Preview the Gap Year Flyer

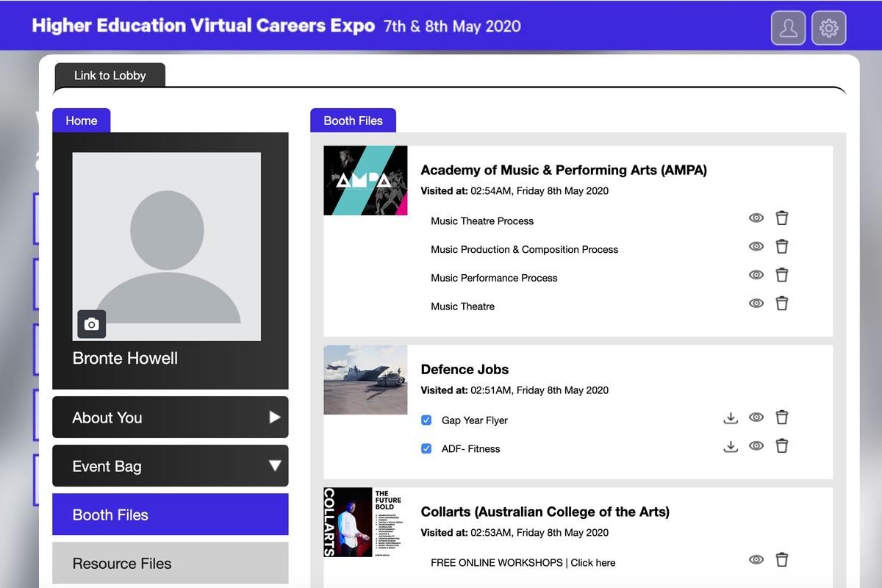click(x=756, y=417)
